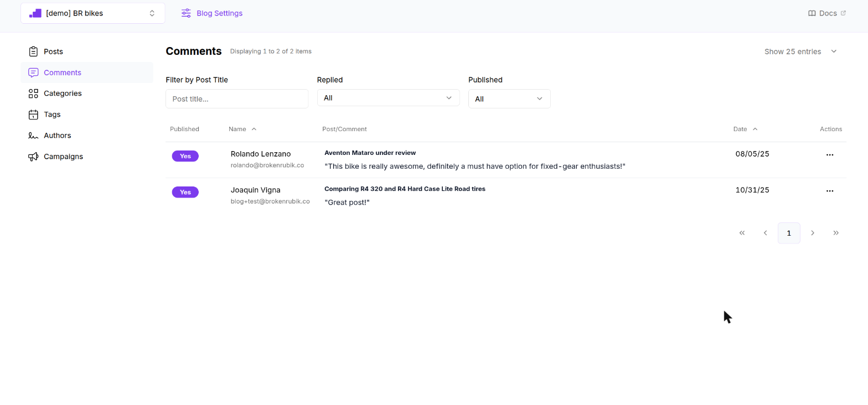Select Categories in the sidebar
Image resolution: width=868 pixels, height=405 pixels.
87,94
